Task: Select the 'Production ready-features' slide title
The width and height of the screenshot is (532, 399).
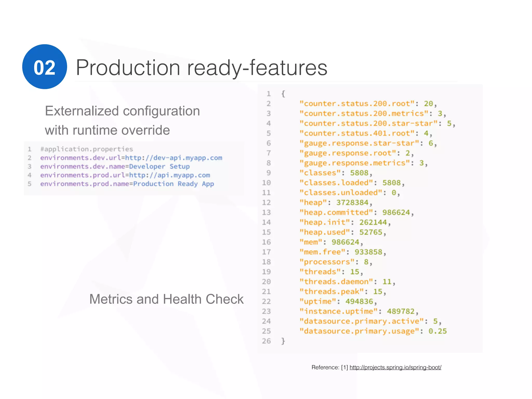Action: click(x=202, y=68)
